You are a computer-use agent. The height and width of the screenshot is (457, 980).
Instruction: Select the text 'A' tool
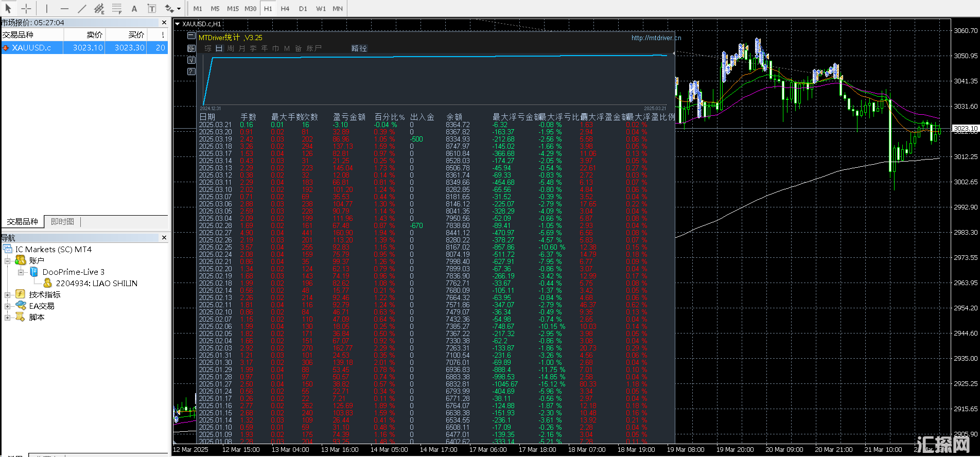(134, 9)
